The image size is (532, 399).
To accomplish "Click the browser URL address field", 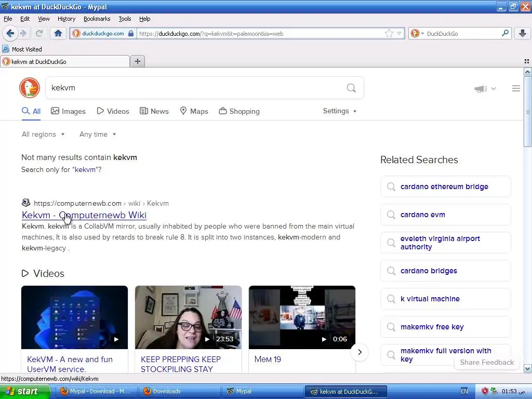I will pyautogui.click(x=260, y=33).
